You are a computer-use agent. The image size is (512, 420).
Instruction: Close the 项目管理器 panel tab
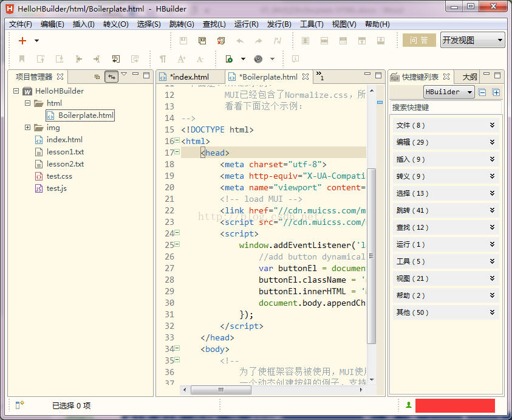coord(60,77)
